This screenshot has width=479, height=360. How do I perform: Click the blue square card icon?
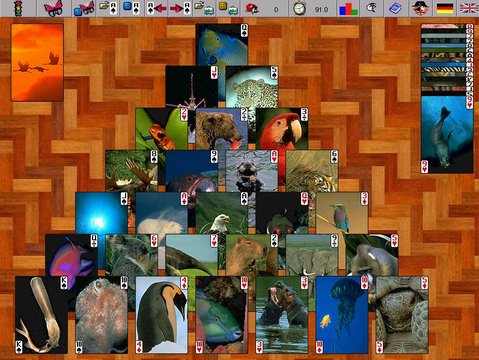click(x=132, y=8)
